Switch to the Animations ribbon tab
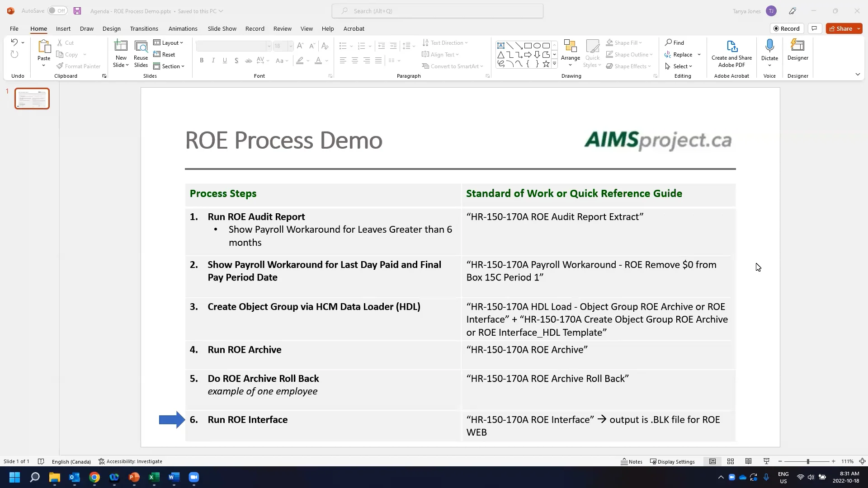Image resolution: width=868 pixels, height=488 pixels. point(183,28)
